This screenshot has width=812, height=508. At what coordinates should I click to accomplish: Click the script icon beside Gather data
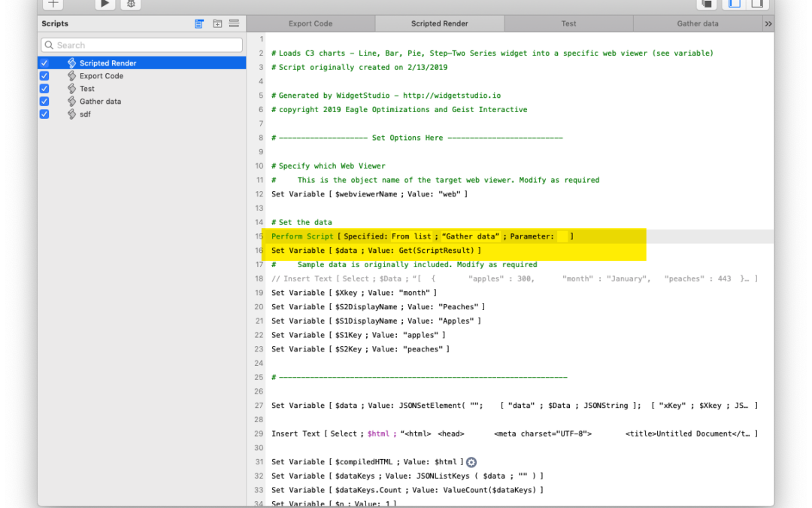(x=71, y=102)
